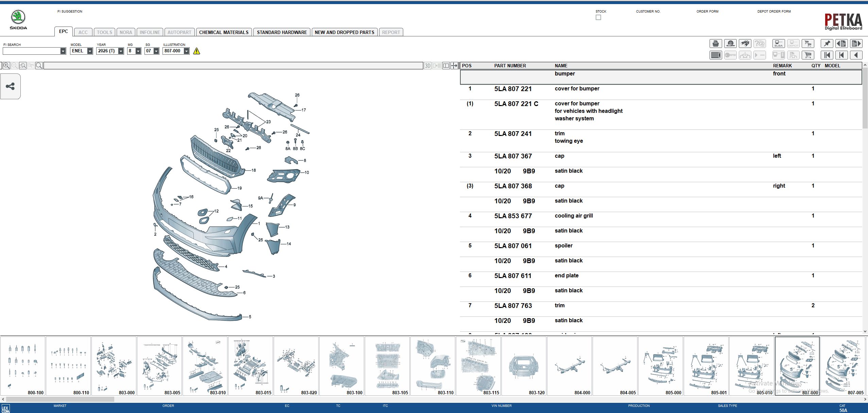Open the binoculars search tool

(x=745, y=44)
